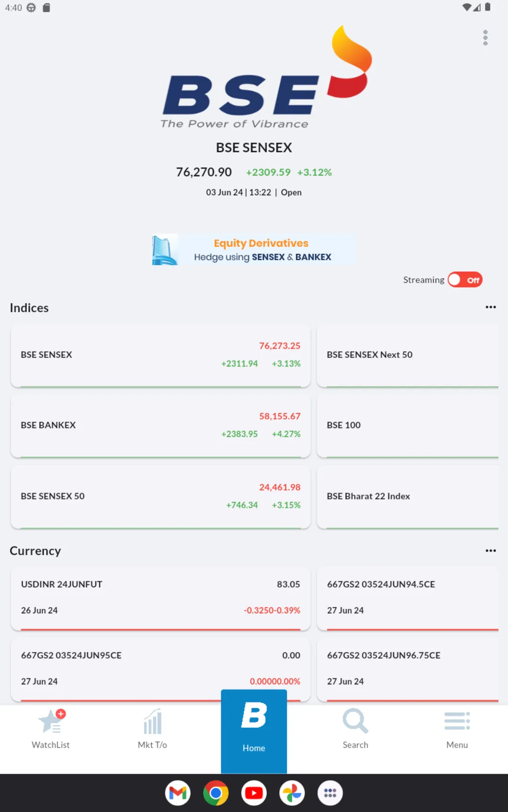Tap the 83.05 USDINR price
Viewport: 508px width, 812px height.
click(x=288, y=584)
